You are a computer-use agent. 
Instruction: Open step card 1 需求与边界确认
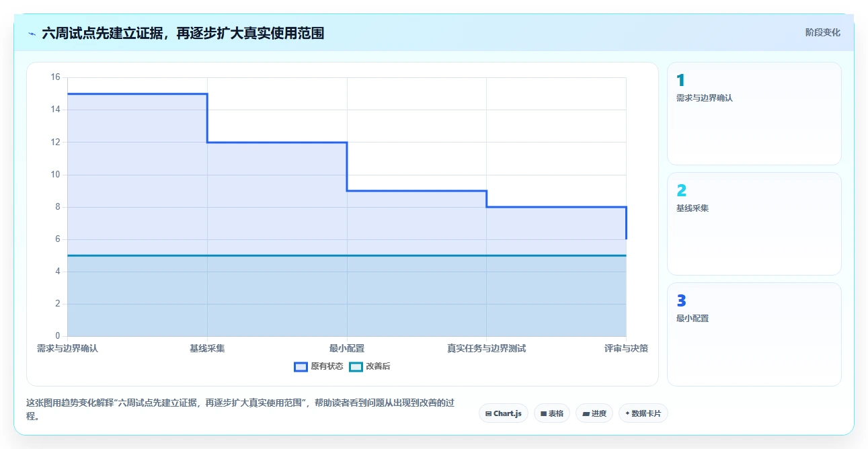pos(754,114)
